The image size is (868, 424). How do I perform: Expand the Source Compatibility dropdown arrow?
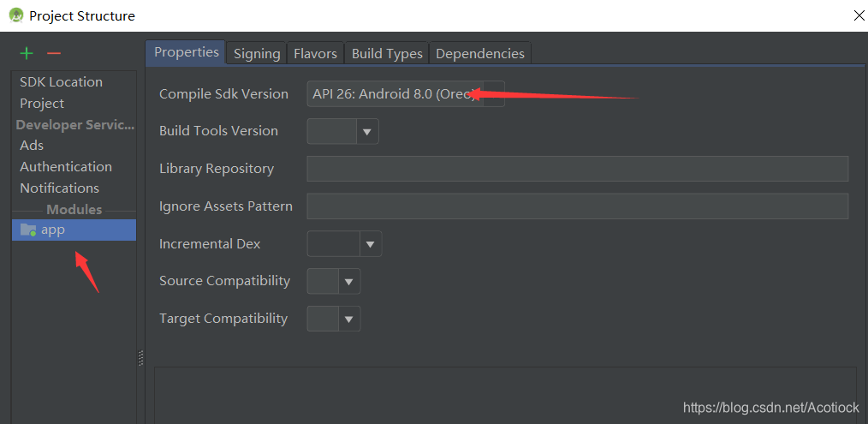click(348, 282)
